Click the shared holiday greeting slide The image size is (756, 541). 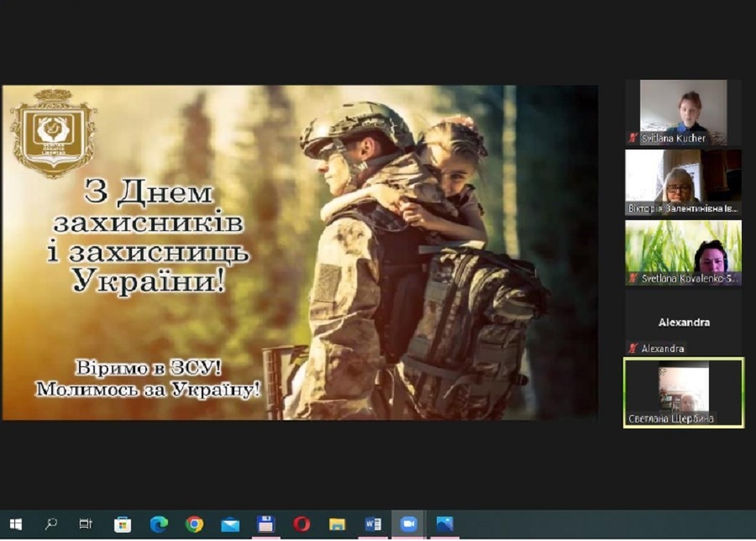(300, 252)
